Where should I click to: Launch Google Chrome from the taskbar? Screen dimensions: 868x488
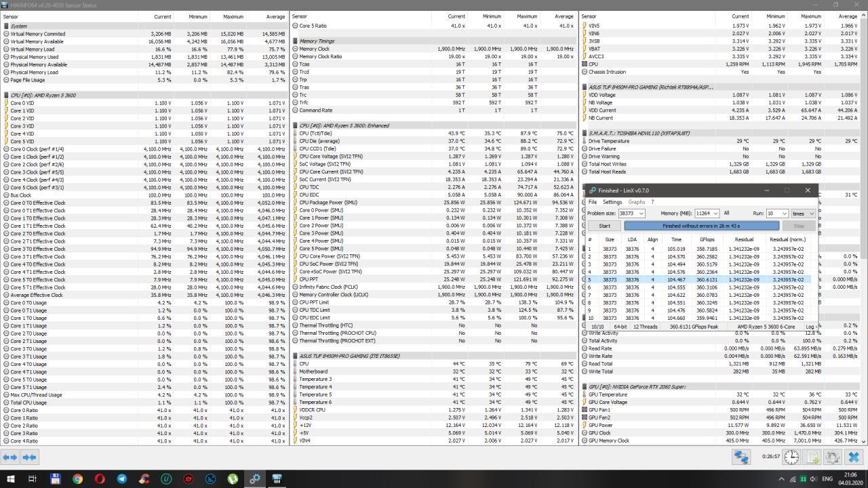(77, 479)
